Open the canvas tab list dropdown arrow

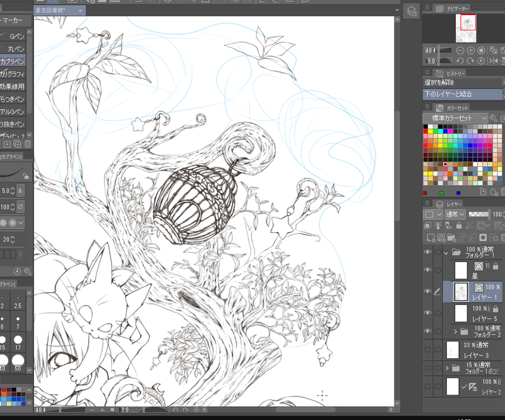tap(397, 10)
